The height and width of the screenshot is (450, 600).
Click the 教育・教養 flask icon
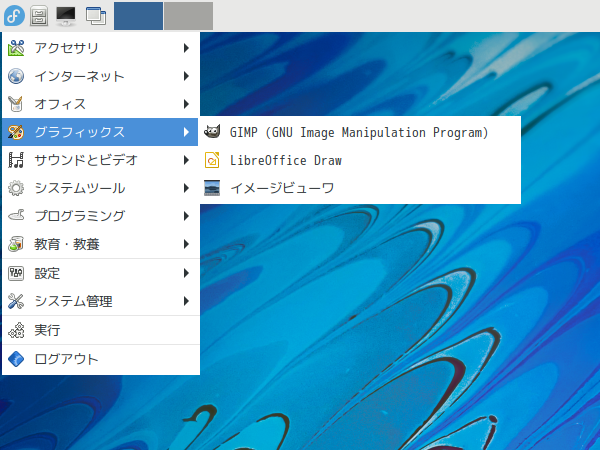pyautogui.click(x=16, y=244)
